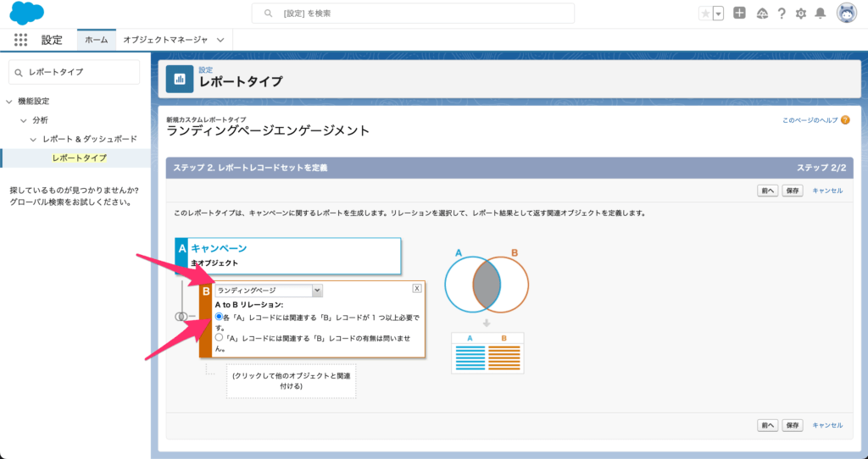This screenshot has height=459, width=868.
Task: Click the top キャンセル link
Action: point(827,191)
